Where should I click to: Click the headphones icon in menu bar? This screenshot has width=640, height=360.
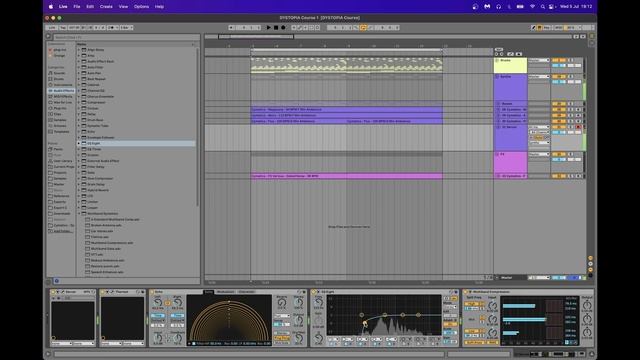498,7
